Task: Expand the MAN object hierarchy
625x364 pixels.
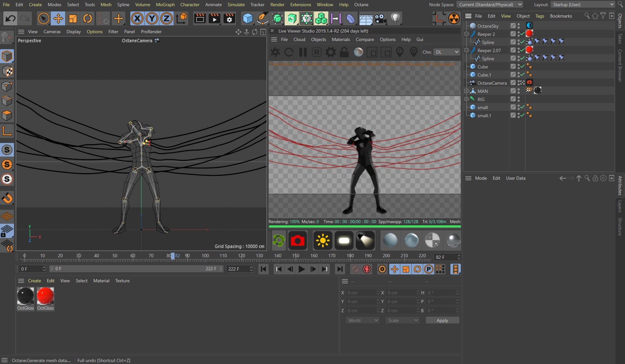Action: [x=466, y=91]
